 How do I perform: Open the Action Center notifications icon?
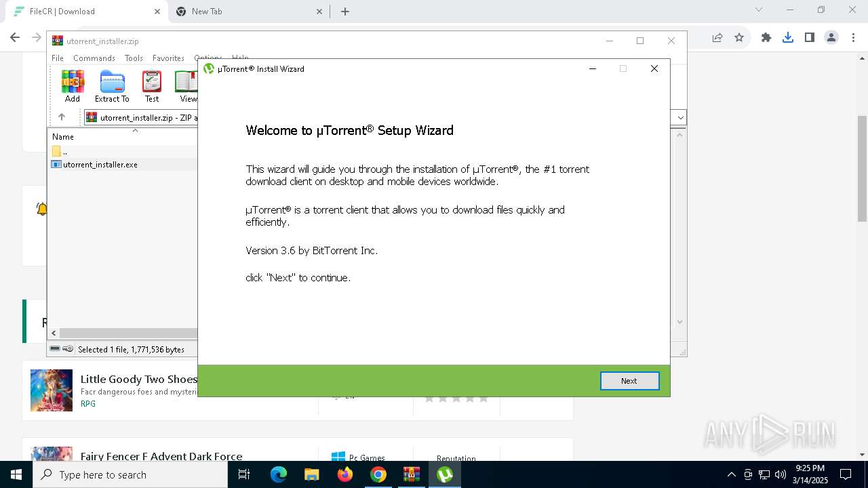846,474
